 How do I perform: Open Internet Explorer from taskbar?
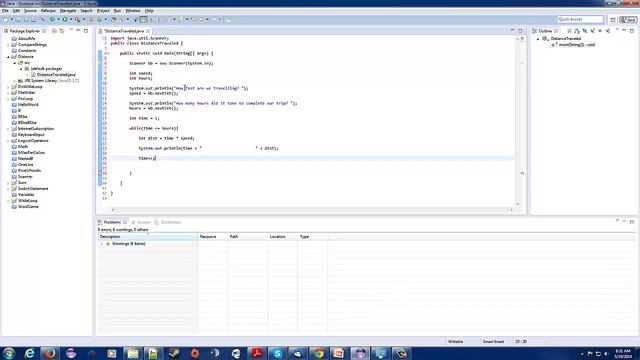click(29, 353)
